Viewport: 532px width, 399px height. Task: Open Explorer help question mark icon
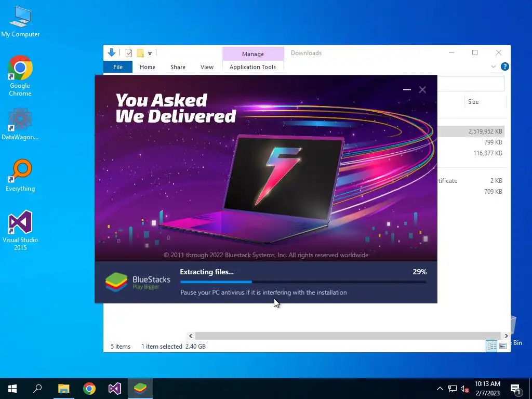pyautogui.click(x=504, y=66)
